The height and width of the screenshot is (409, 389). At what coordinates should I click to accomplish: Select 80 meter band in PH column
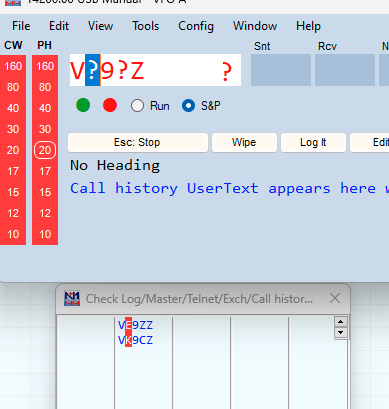(45, 87)
